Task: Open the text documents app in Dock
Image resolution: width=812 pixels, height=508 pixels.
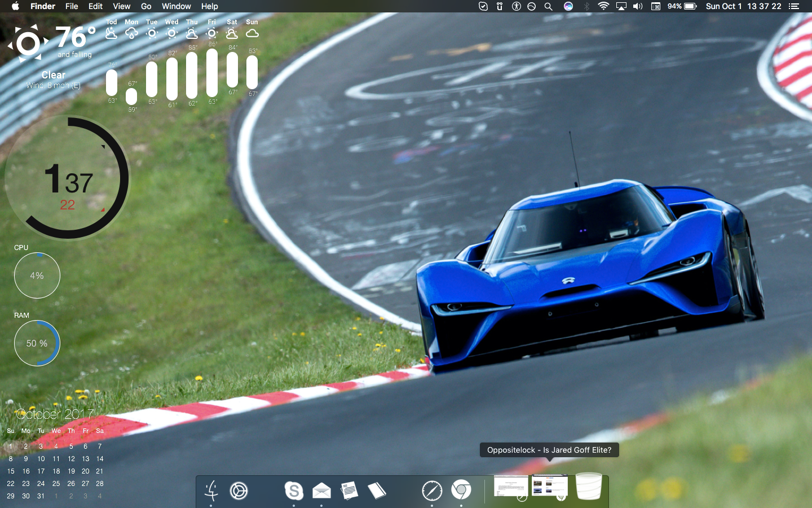Action: point(349,490)
